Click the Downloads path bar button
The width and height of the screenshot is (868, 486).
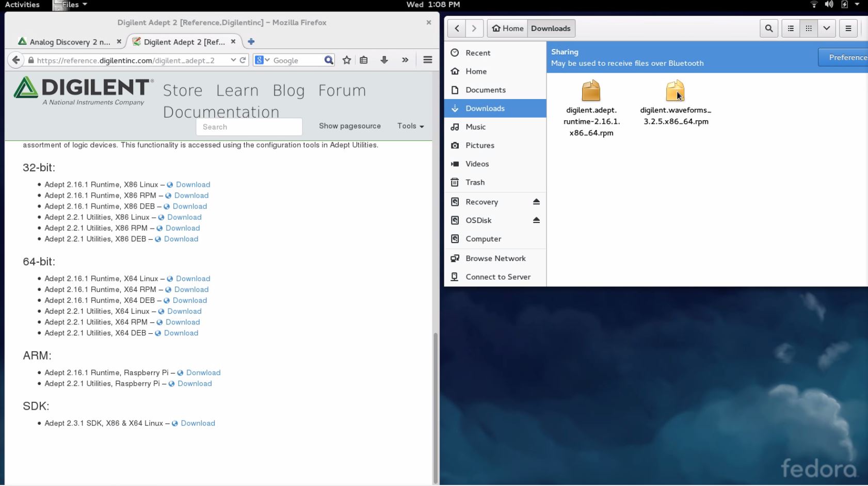point(551,28)
